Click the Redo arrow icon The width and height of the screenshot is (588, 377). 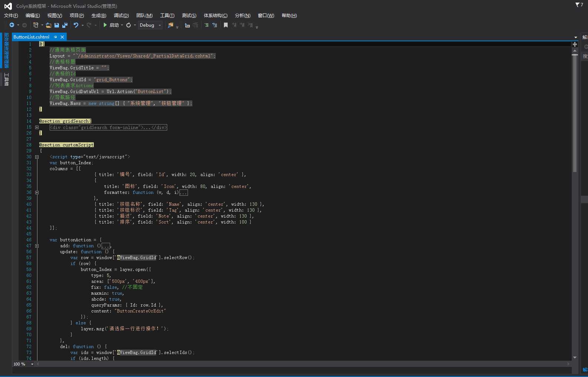(x=89, y=25)
